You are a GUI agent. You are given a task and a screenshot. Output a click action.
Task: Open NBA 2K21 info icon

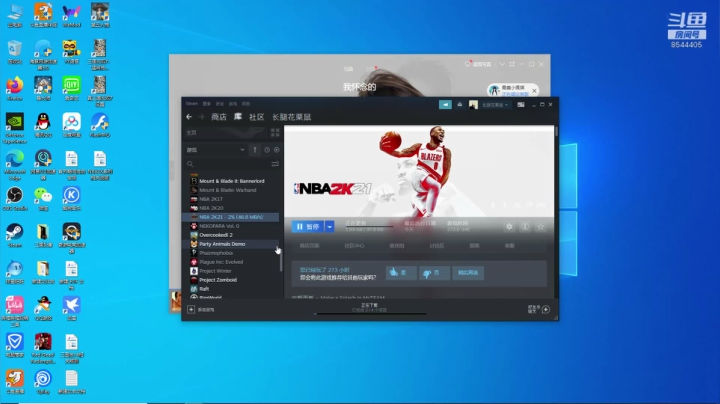point(525,226)
